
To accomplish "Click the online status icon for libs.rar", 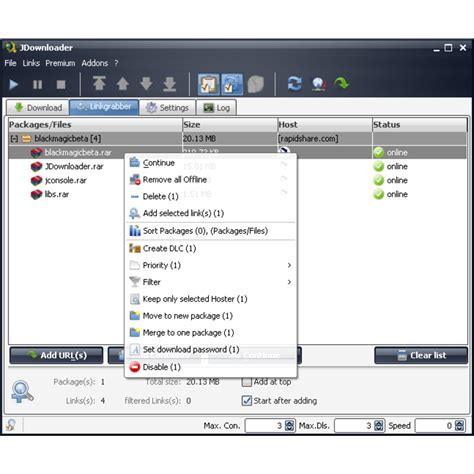I will [x=379, y=194].
